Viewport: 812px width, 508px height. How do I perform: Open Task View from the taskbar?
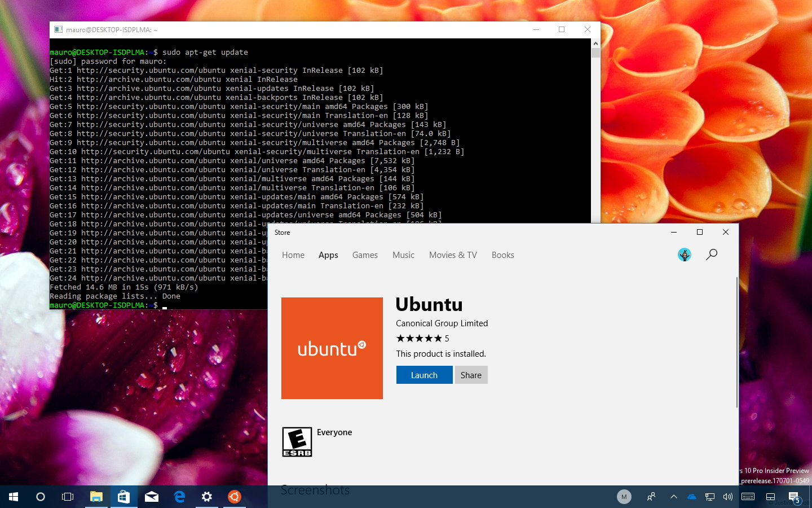[68, 497]
